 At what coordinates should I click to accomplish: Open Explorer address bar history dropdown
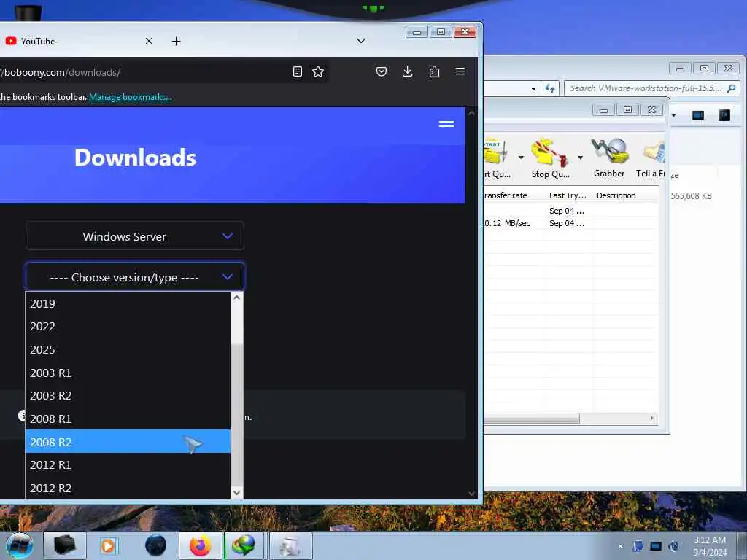pyautogui.click(x=533, y=88)
